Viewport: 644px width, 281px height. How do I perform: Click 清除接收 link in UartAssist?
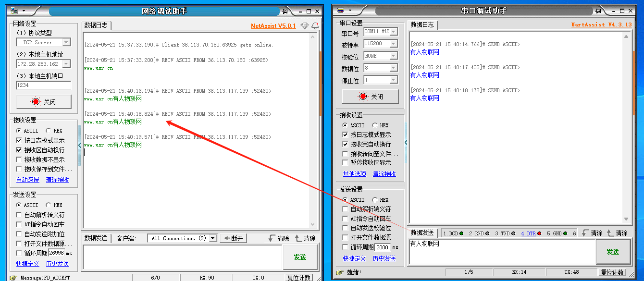pyautogui.click(x=384, y=174)
